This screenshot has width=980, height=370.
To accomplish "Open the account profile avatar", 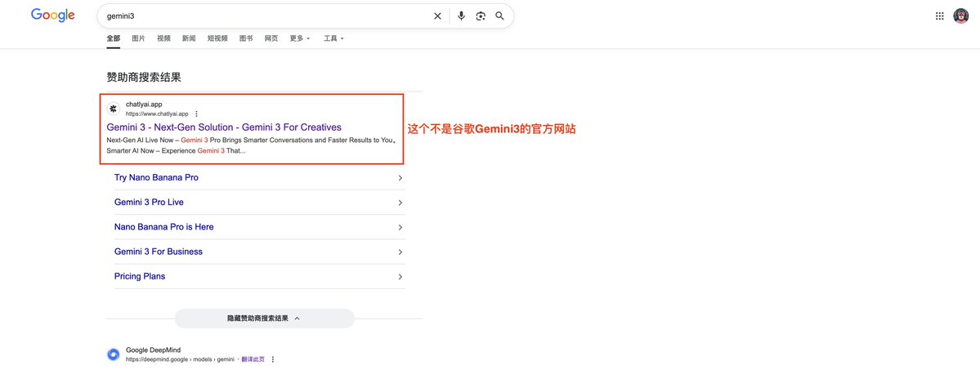I will [x=960, y=16].
